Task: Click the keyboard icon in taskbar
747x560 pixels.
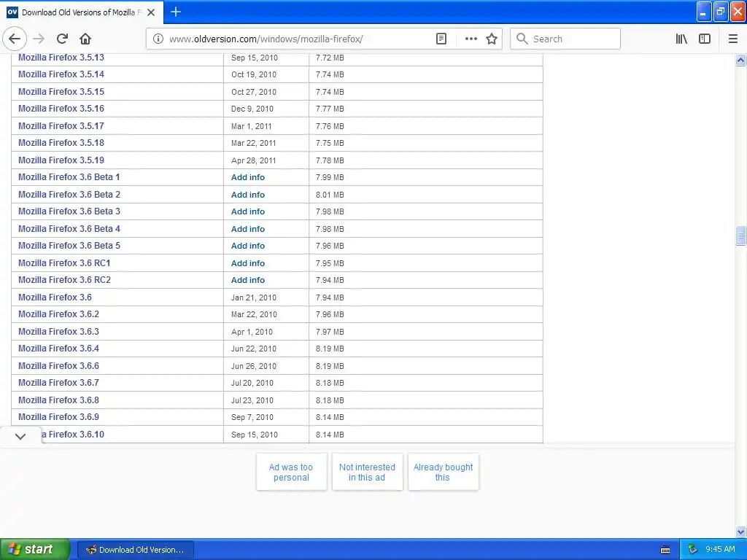Action: pos(665,550)
